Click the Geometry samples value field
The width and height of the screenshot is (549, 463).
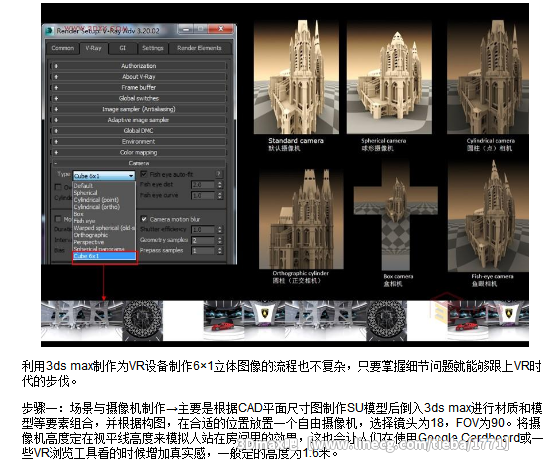(x=203, y=240)
